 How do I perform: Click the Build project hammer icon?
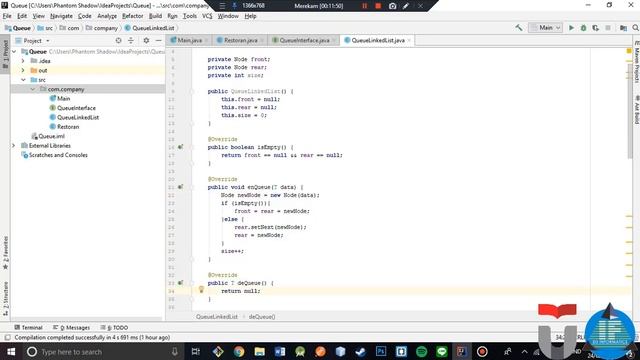pyautogui.click(x=519, y=28)
